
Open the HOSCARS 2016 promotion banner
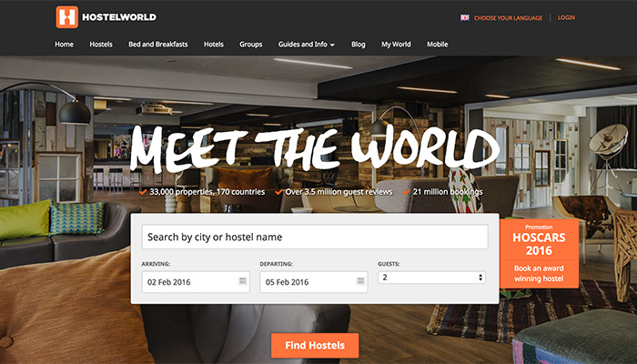(x=539, y=254)
